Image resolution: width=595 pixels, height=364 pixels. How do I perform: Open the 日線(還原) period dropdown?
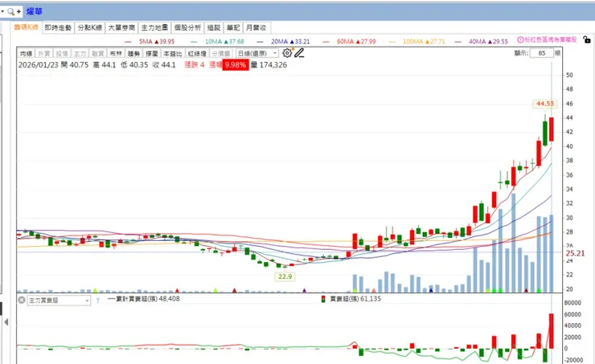[257, 54]
